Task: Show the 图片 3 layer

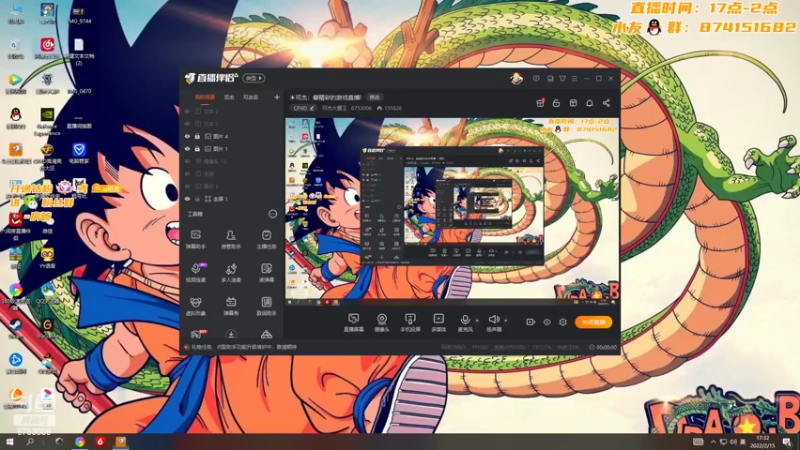Action: pyautogui.click(x=187, y=186)
